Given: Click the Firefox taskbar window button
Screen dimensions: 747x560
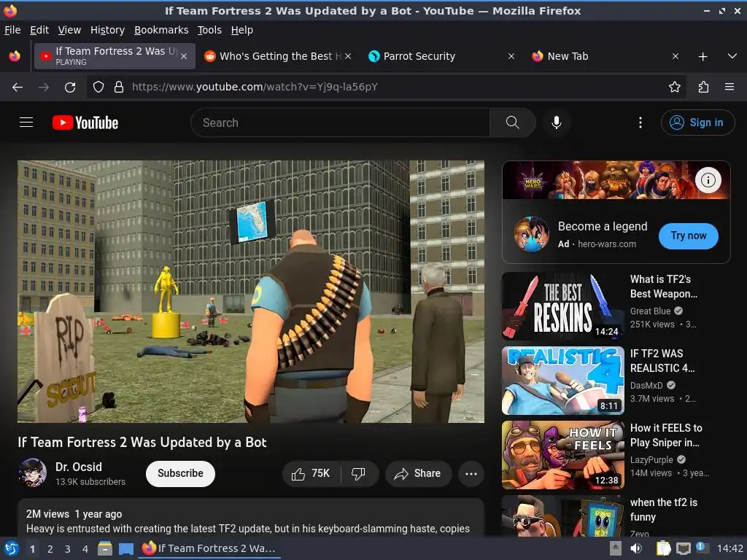Looking at the screenshot, I should tap(209, 548).
